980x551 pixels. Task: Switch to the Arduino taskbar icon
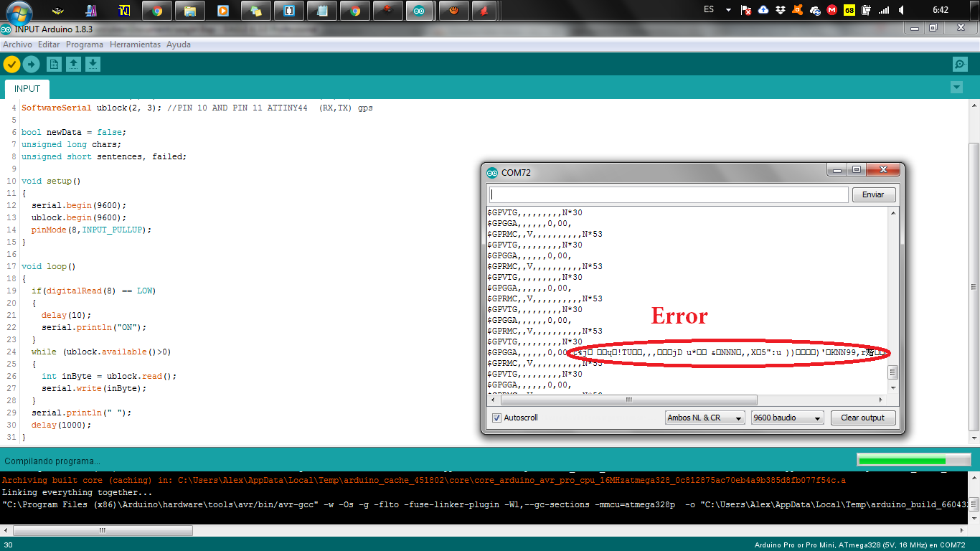point(419,11)
